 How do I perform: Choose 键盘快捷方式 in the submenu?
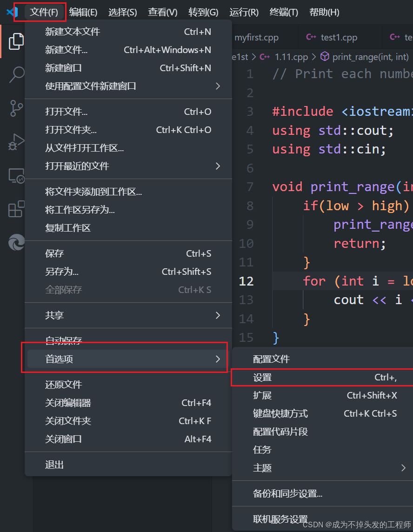[x=280, y=413]
